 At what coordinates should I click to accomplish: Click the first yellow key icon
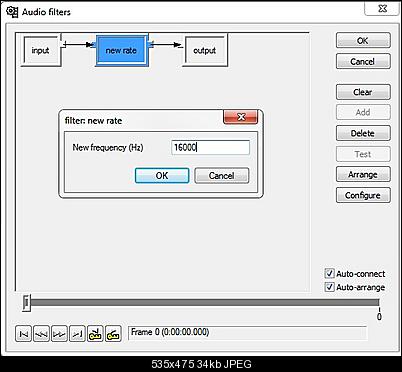pyautogui.click(x=95, y=334)
